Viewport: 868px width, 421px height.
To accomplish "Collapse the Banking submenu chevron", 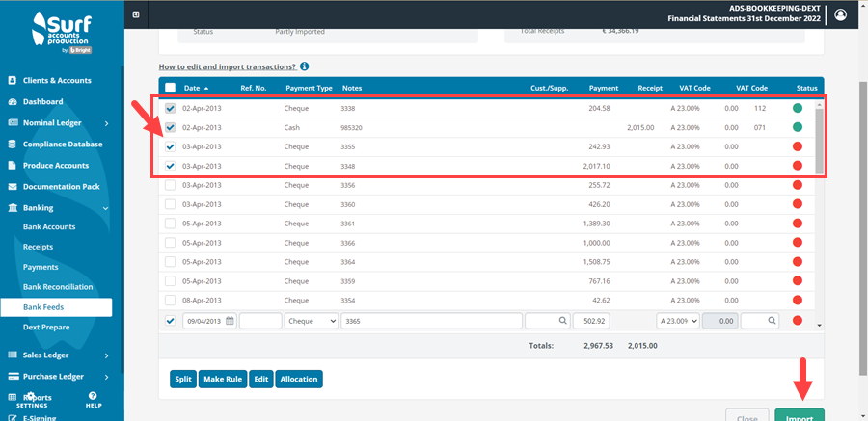I will pyautogui.click(x=106, y=208).
